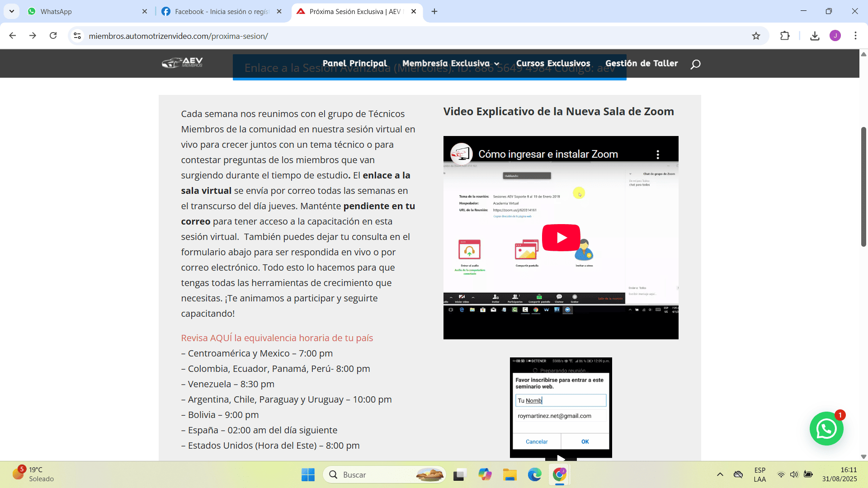The image size is (868, 488).
Task: View site information icon in address bar
Action: point(77,36)
